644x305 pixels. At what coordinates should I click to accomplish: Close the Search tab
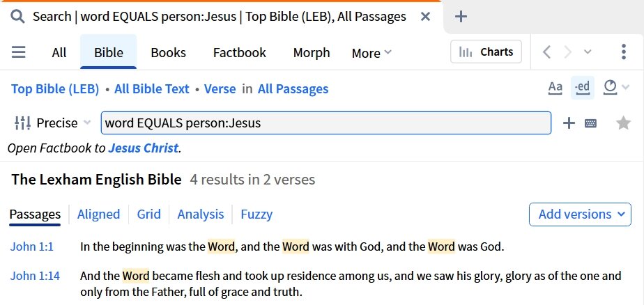(x=425, y=17)
